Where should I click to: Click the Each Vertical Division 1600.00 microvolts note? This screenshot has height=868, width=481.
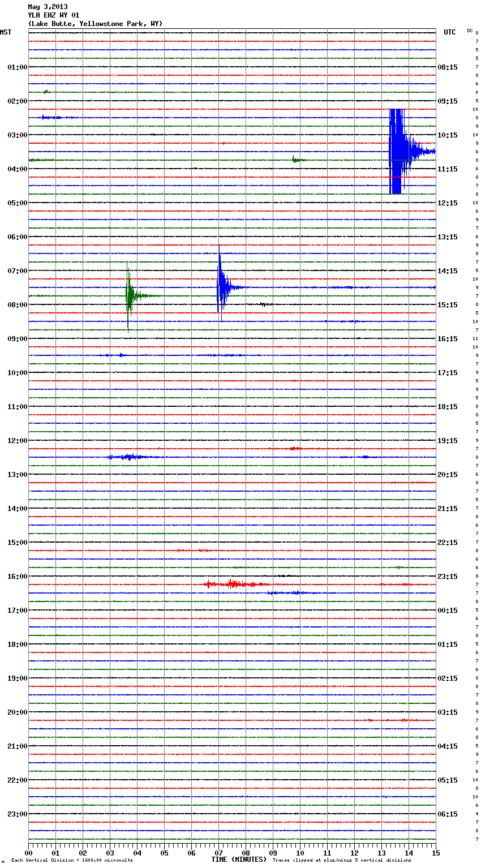pos(72,861)
